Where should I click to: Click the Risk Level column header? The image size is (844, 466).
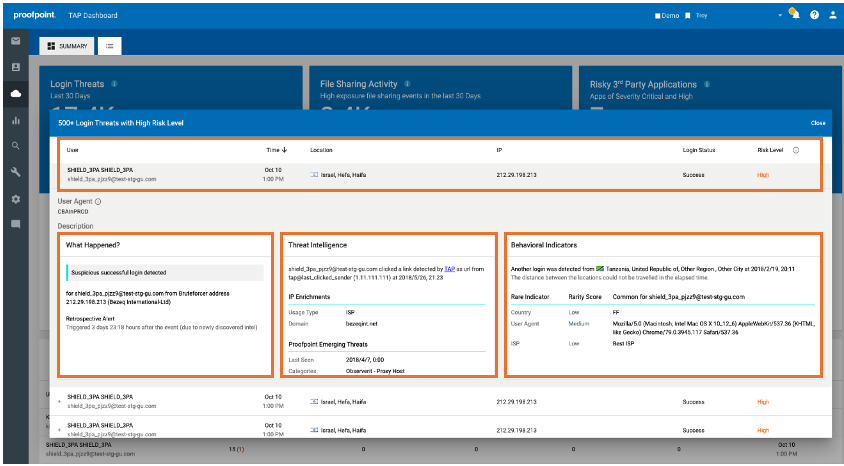[770, 150]
